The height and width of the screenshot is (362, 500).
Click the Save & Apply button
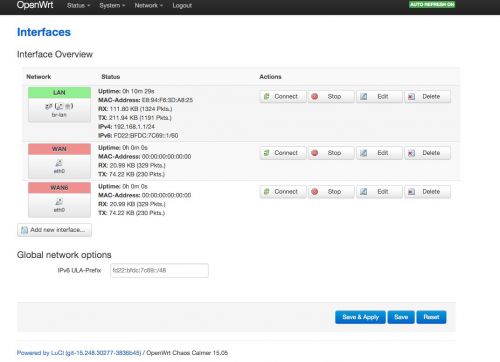coord(360,317)
